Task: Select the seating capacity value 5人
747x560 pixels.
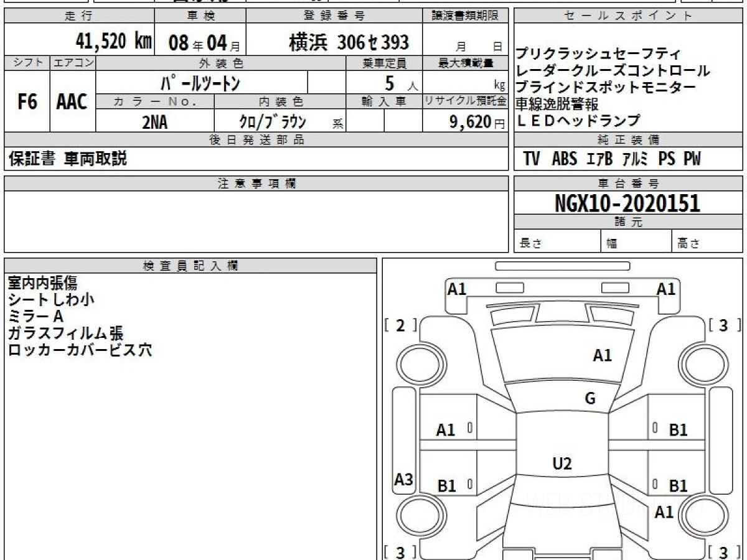Action: 402,83
